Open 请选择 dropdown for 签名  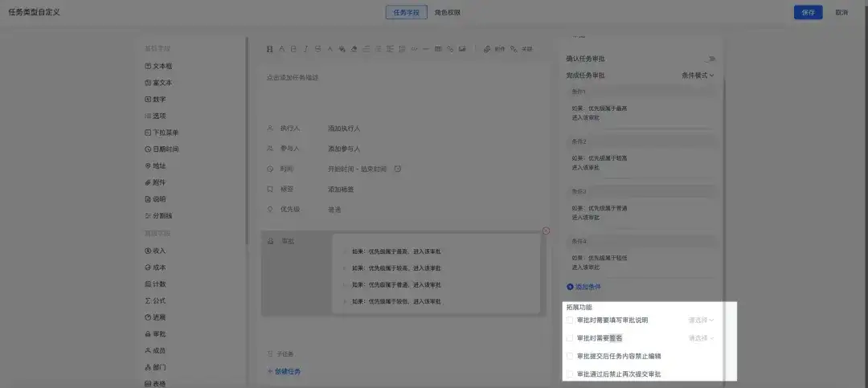tap(701, 337)
